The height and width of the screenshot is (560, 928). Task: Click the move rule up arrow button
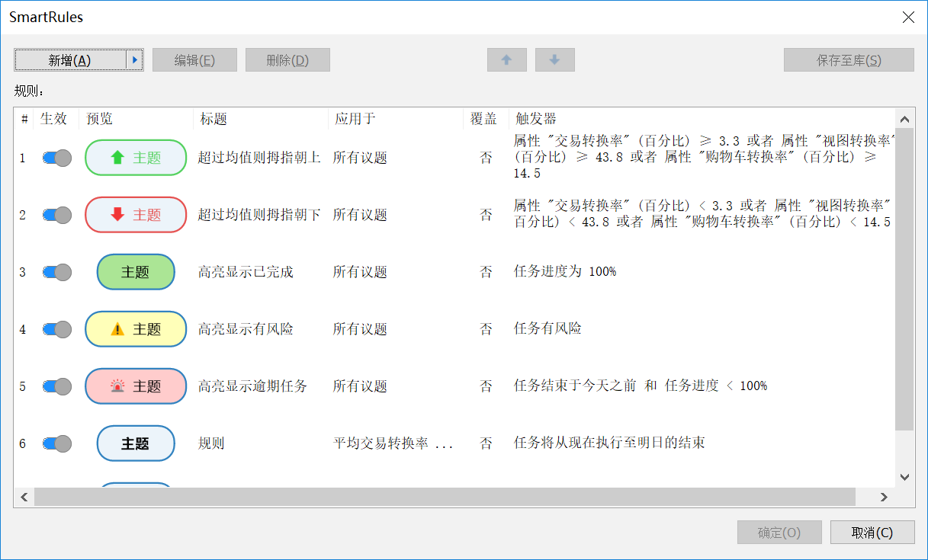[x=506, y=60]
